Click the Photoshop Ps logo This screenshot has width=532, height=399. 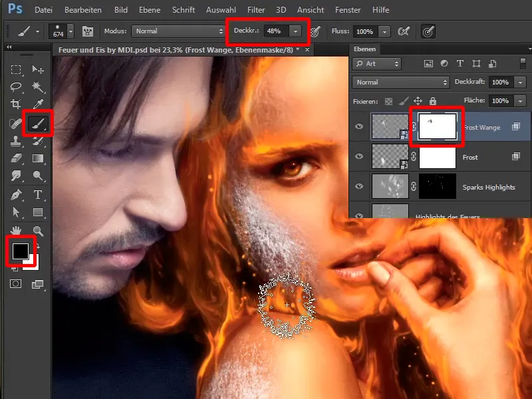15,9
